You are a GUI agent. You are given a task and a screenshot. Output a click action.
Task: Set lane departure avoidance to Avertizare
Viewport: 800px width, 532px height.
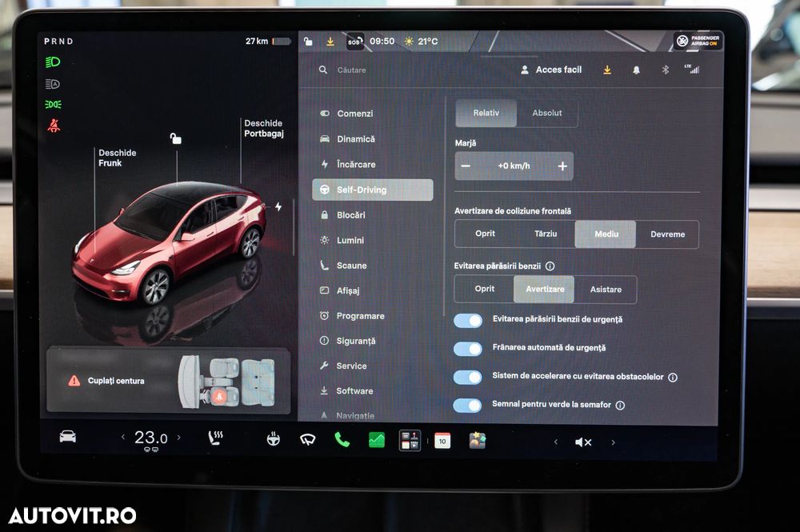[x=544, y=290]
